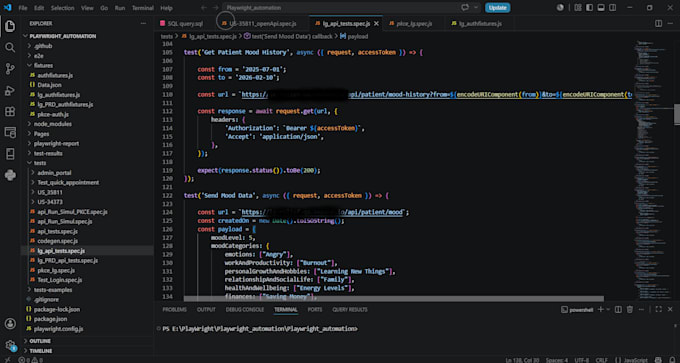Close the terminal panel
Viewport: 680px width, 363px height.
(x=670, y=309)
